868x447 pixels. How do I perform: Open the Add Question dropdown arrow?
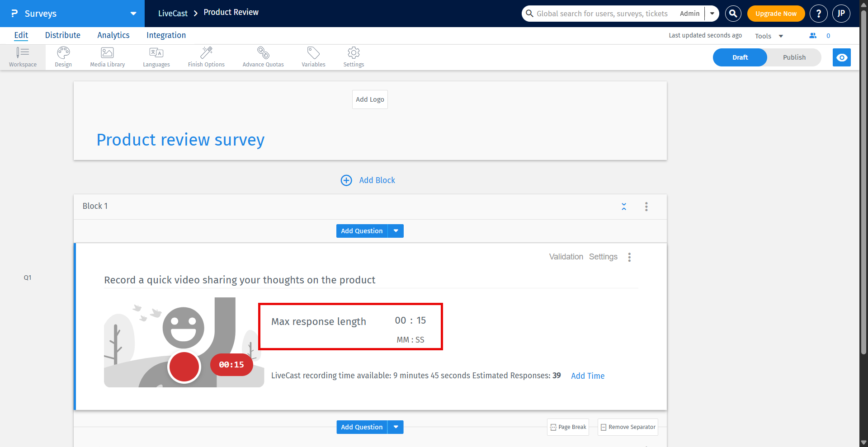click(x=396, y=231)
